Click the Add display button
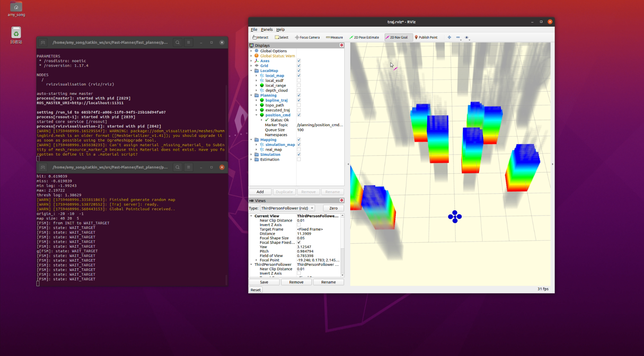This screenshot has height=356, width=644. pyautogui.click(x=260, y=192)
